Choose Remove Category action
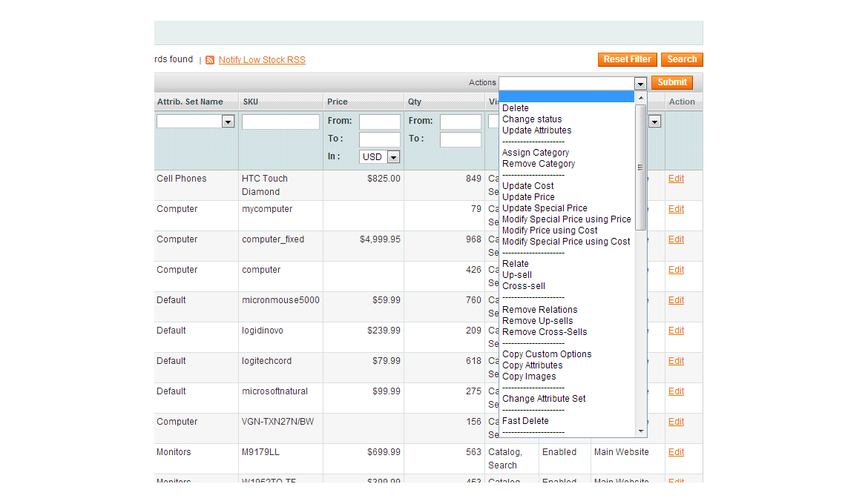868x504 pixels. click(539, 164)
